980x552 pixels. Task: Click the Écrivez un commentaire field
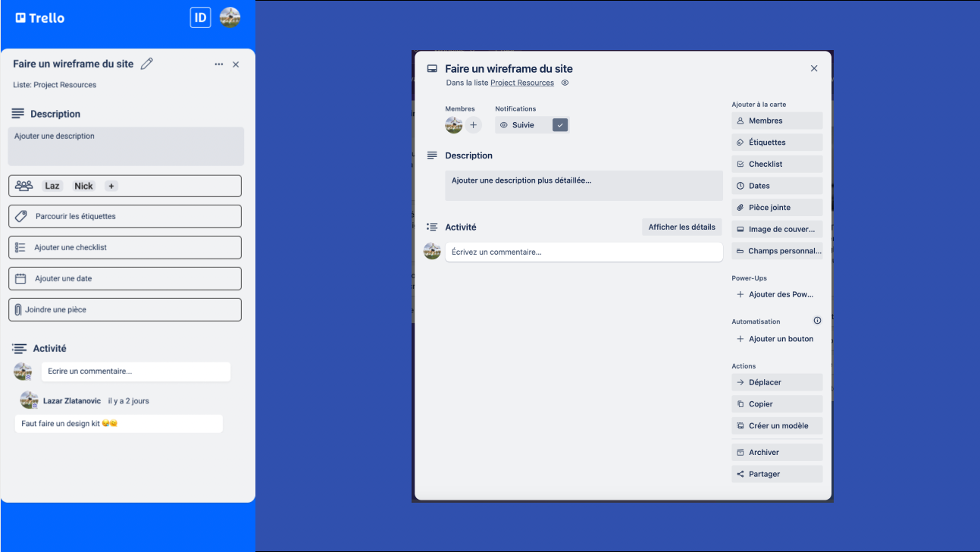[584, 251]
